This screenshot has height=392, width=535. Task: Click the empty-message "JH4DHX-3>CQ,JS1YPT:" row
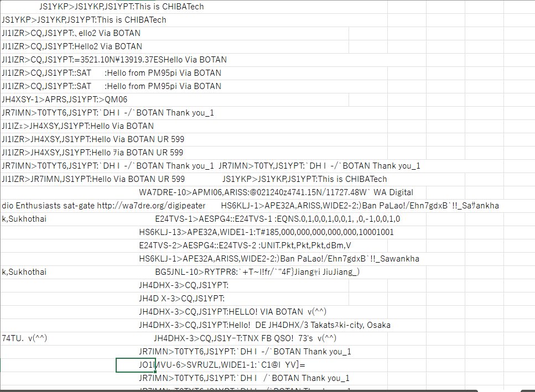[x=184, y=286]
